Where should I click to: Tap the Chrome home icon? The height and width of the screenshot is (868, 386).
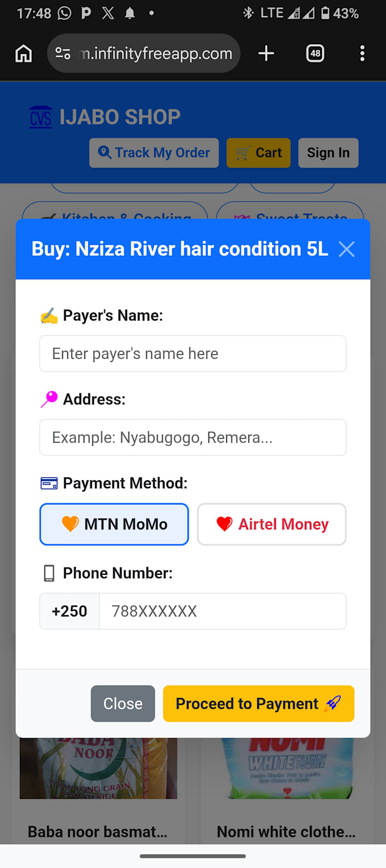pyautogui.click(x=23, y=54)
